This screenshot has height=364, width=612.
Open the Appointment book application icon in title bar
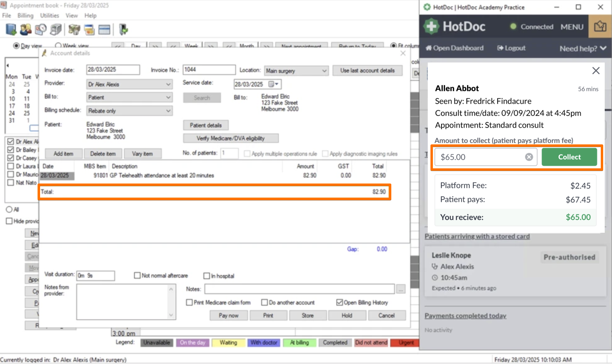tap(3, 5)
